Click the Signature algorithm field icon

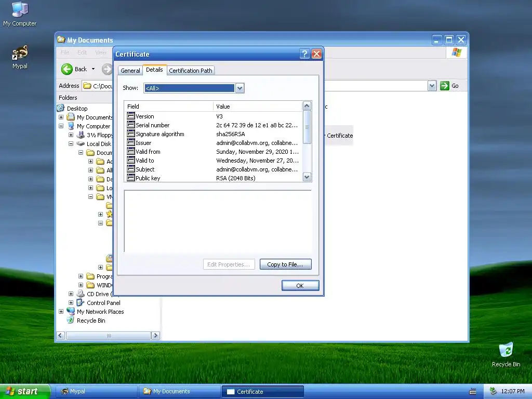click(x=131, y=134)
